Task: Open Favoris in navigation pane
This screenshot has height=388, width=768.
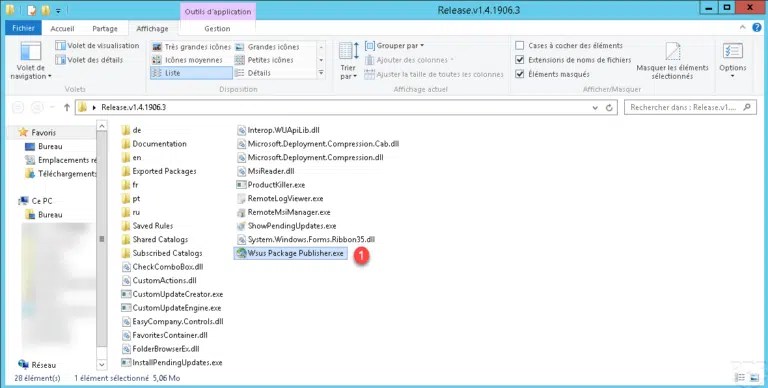Action: coord(44,132)
